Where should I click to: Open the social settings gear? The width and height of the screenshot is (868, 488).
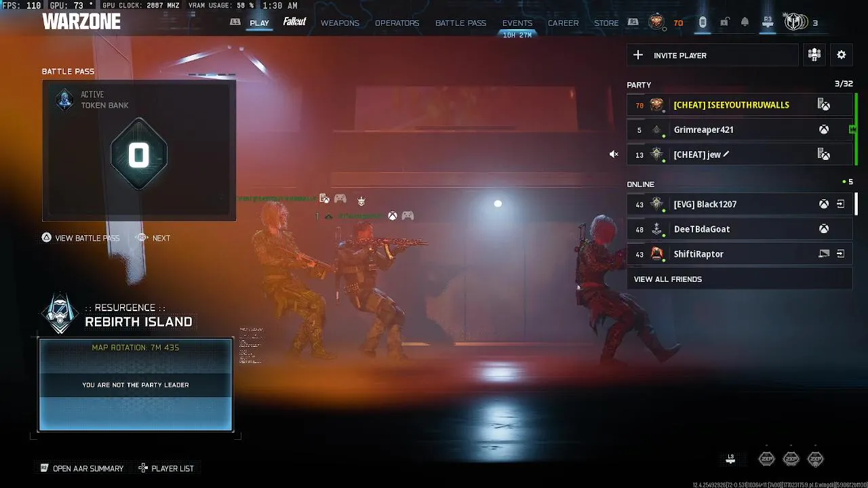point(842,56)
